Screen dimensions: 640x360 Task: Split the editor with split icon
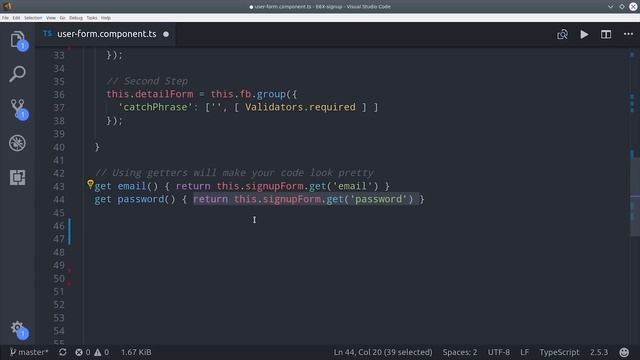(x=606, y=34)
